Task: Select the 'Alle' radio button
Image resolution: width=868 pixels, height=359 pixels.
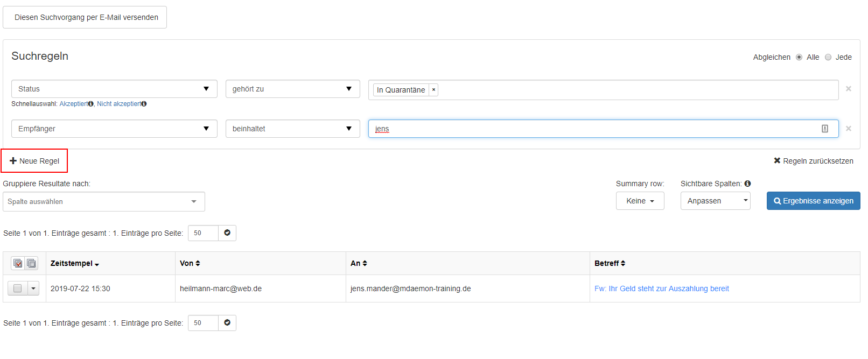Action: point(799,57)
